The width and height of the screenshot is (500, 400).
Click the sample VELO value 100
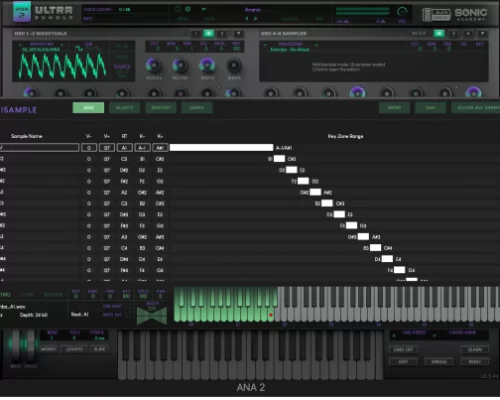pos(143,296)
